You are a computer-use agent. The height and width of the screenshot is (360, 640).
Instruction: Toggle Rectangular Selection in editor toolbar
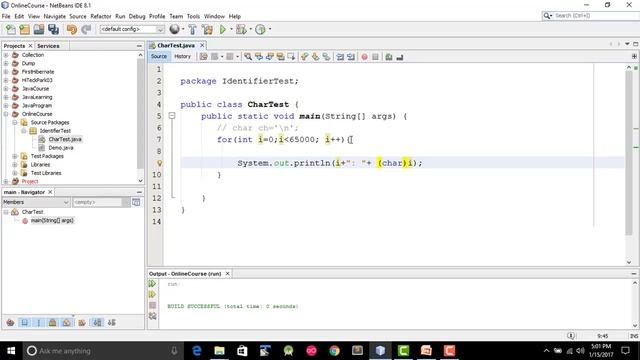click(x=291, y=57)
